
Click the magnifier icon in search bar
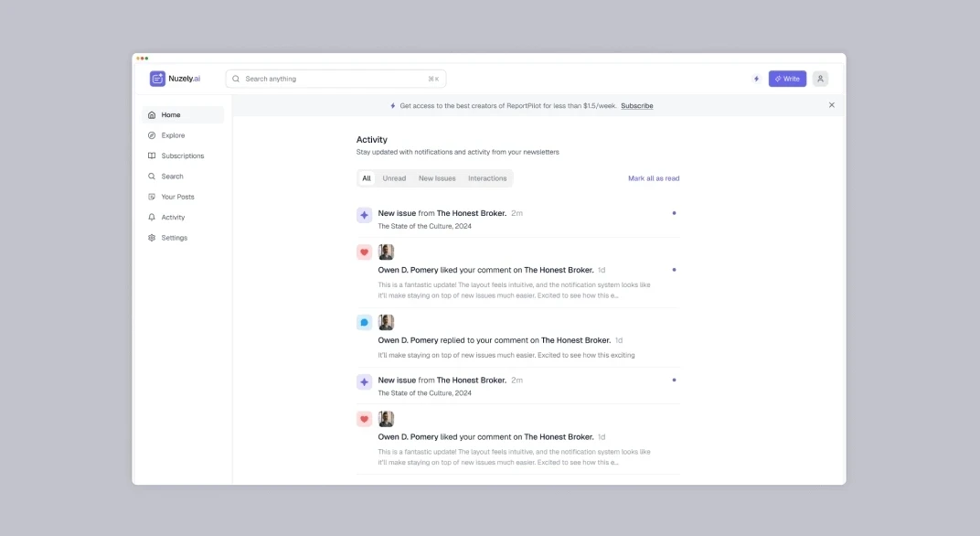pos(236,79)
